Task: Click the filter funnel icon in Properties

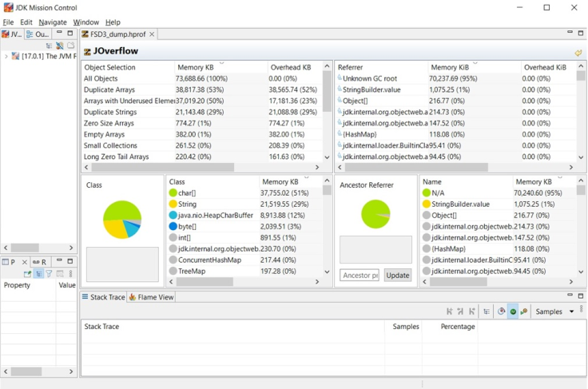Action: (x=49, y=274)
